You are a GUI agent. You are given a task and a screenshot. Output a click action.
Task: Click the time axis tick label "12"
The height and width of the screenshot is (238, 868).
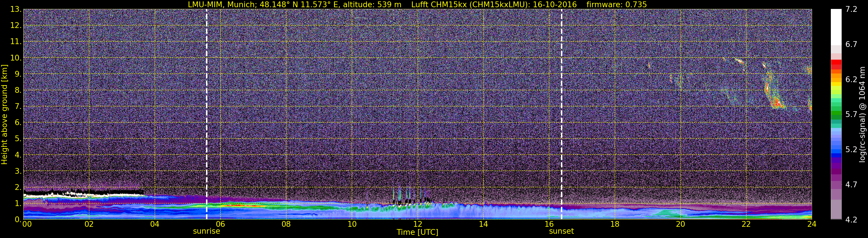417,224
